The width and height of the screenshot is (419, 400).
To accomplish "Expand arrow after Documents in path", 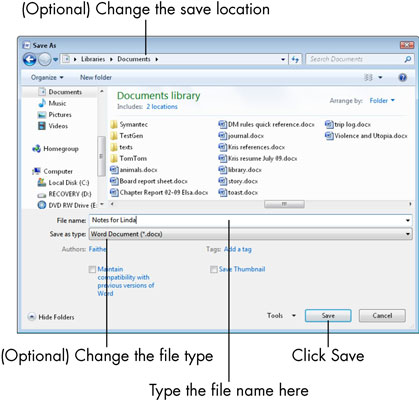I will coord(156,59).
